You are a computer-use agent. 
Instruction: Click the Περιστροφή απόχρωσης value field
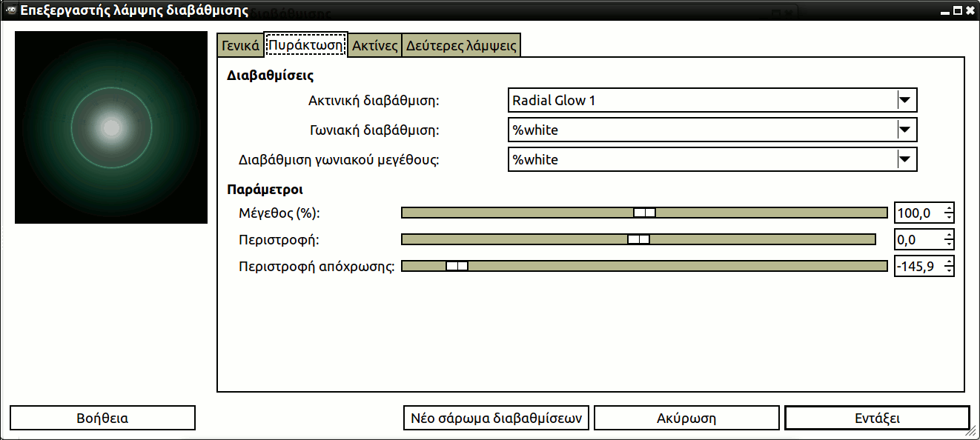coord(918,266)
